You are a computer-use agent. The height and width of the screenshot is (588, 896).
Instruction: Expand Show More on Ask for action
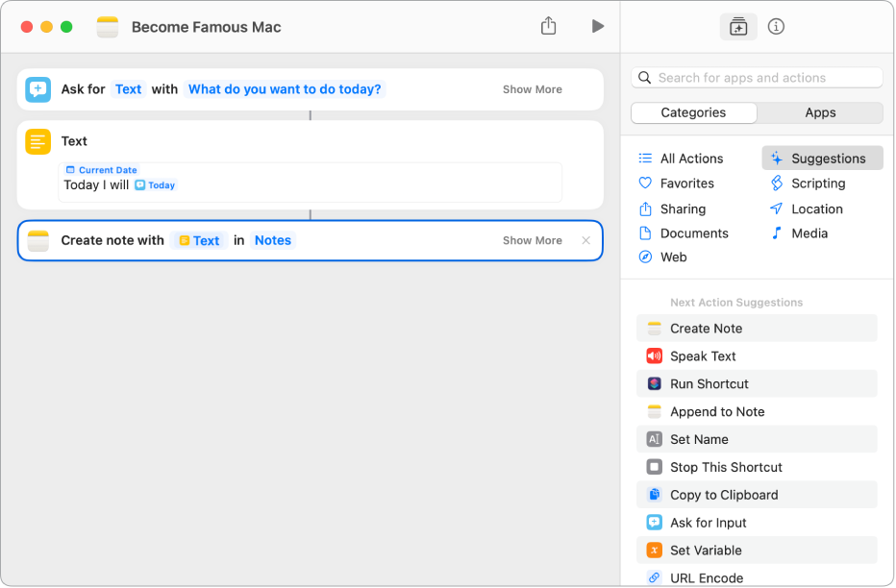(x=532, y=89)
